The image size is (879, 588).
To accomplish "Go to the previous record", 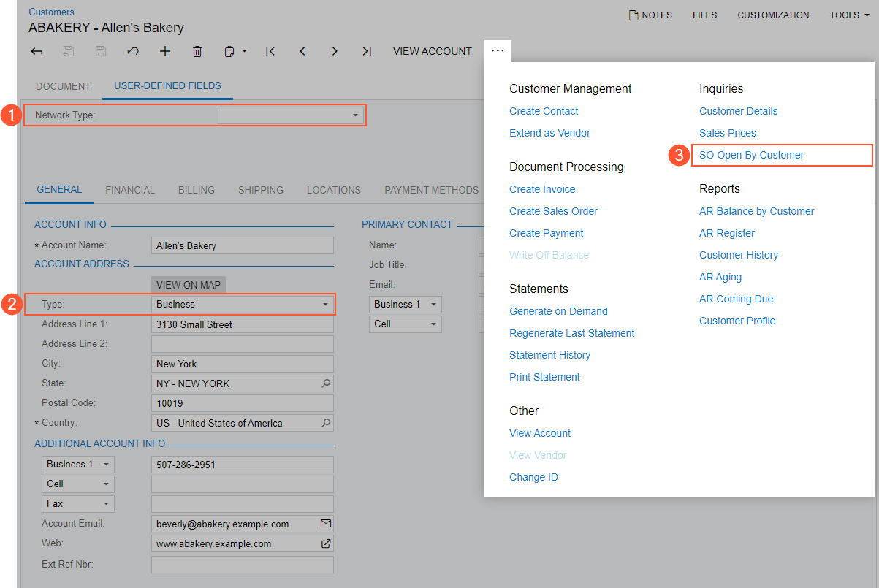I will (x=302, y=51).
